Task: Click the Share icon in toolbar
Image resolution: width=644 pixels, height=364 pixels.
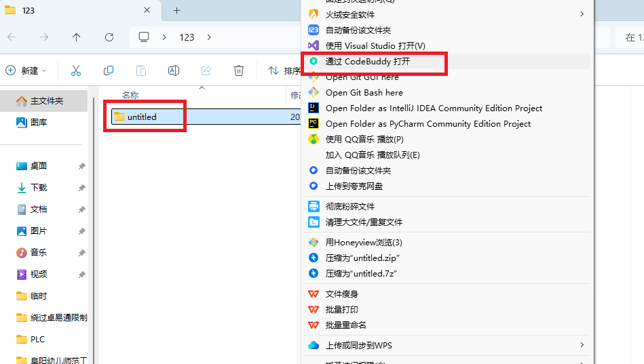Action: [x=206, y=70]
